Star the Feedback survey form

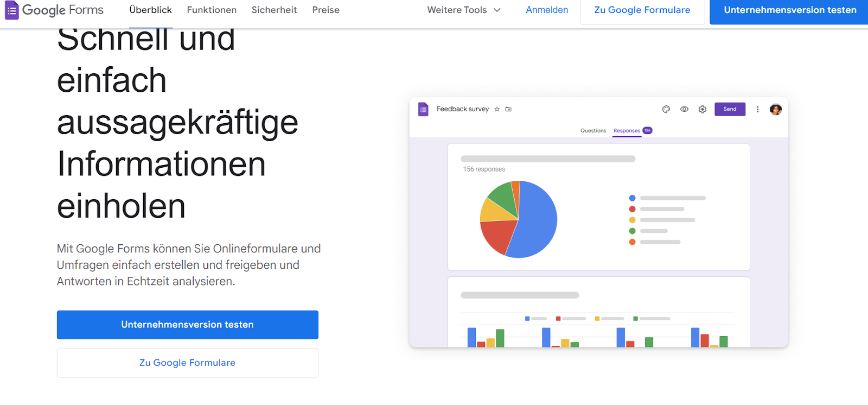pyautogui.click(x=497, y=109)
